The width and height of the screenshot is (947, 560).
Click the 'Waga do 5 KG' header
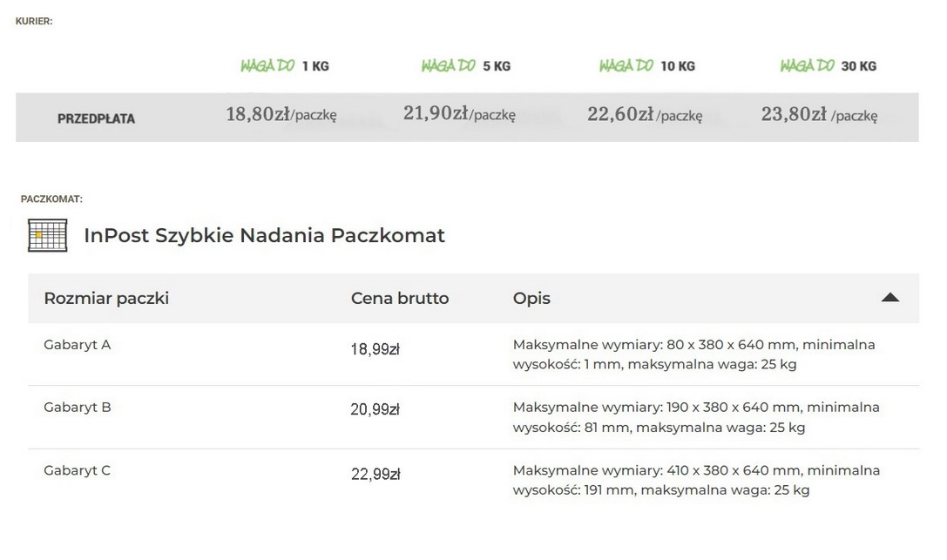click(x=466, y=66)
